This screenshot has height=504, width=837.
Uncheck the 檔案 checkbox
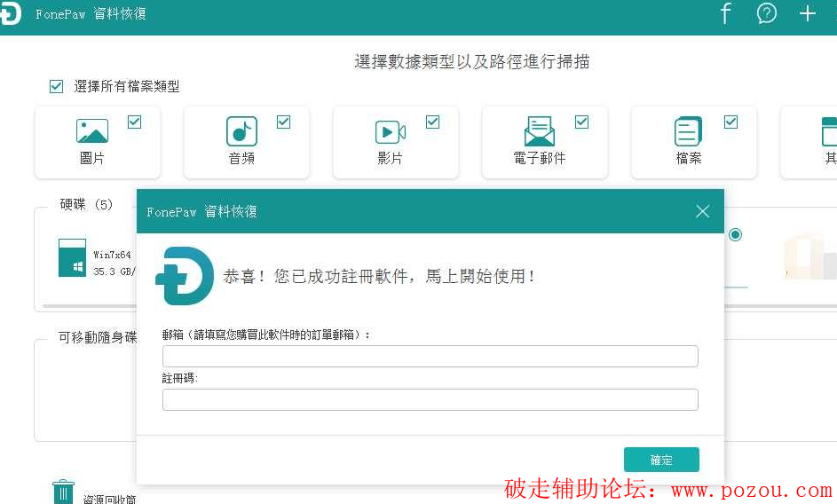pyautogui.click(x=730, y=122)
